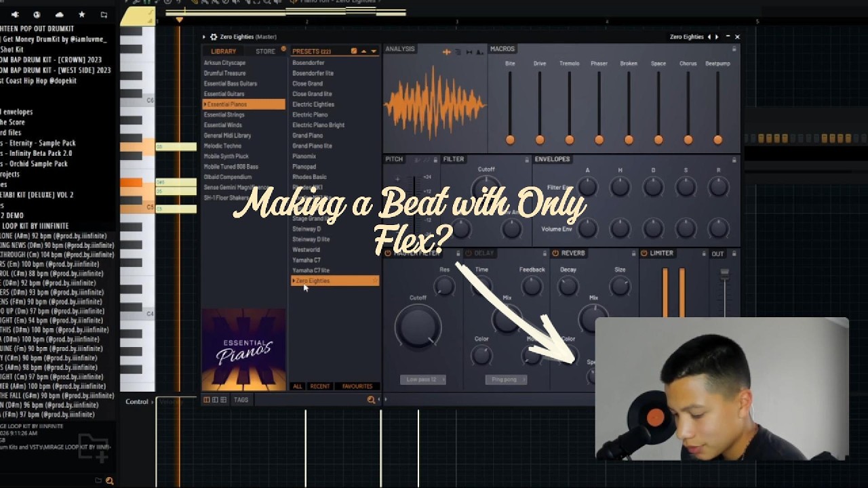Choose the Yamaha C7 preset
Image resolution: width=868 pixels, height=488 pixels.
(307, 260)
